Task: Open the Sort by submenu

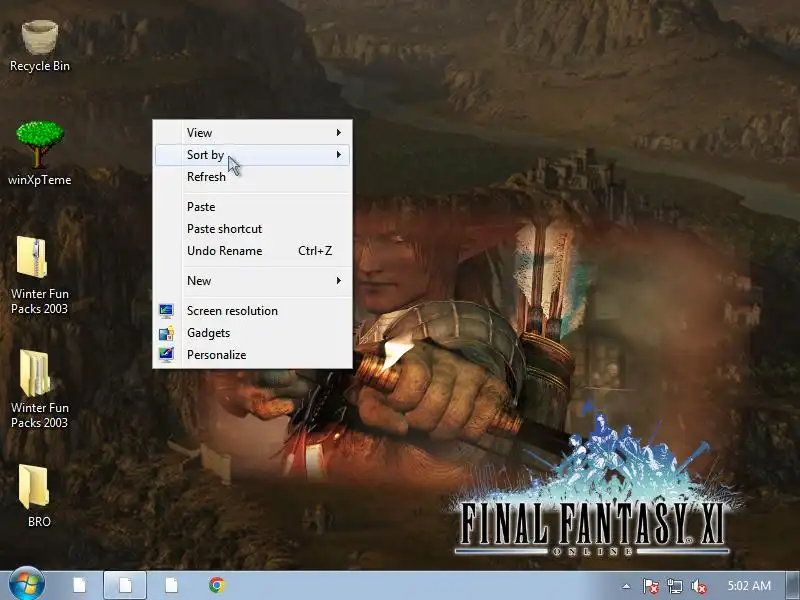Action: pyautogui.click(x=253, y=155)
